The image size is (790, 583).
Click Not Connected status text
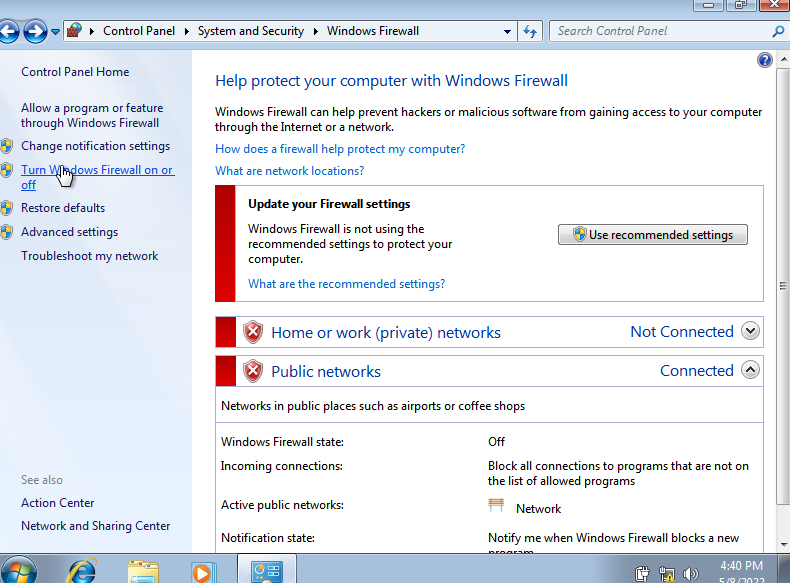point(682,332)
